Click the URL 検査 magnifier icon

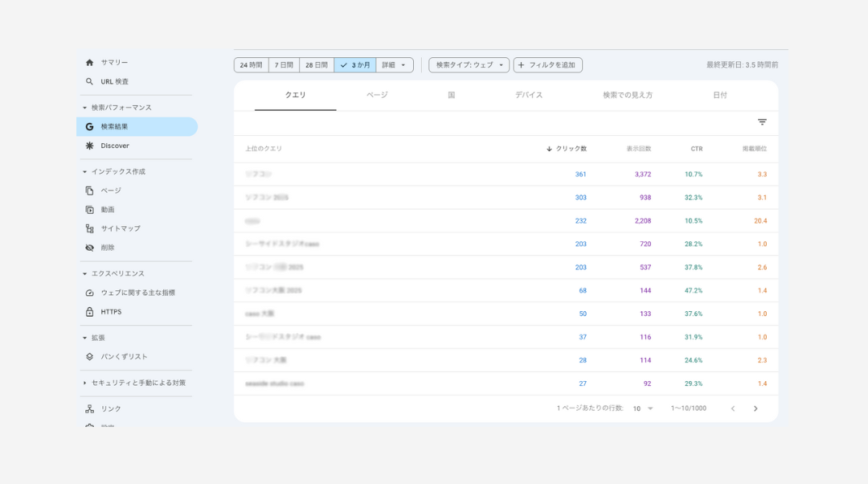tap(90, 81)
